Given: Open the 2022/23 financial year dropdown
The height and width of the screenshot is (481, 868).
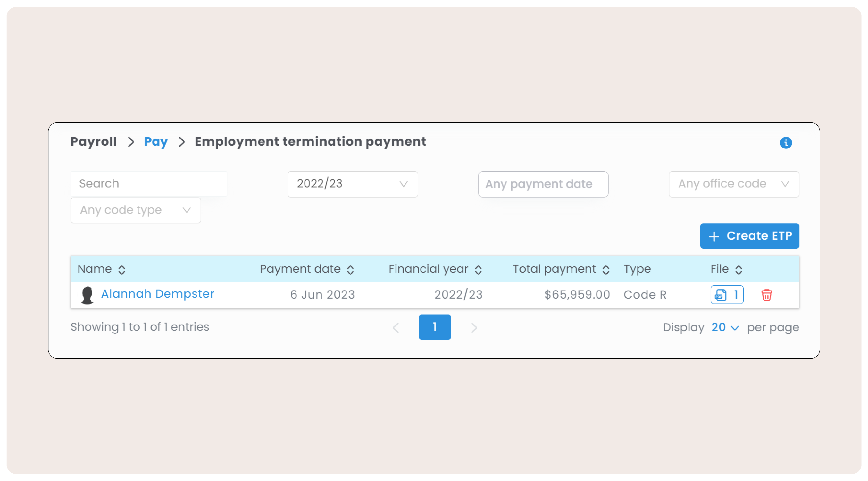Looking at the screenshot, I should coord(353,184).
